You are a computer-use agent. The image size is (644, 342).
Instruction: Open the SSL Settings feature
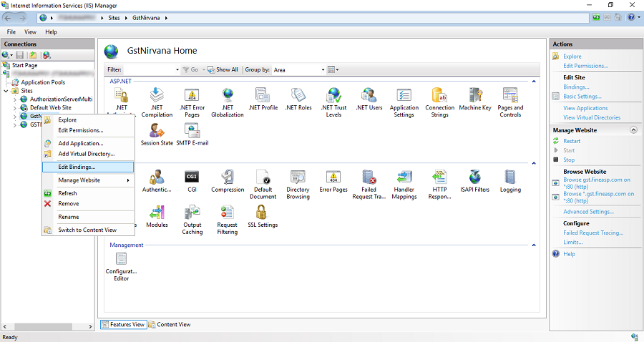point(263,217)
